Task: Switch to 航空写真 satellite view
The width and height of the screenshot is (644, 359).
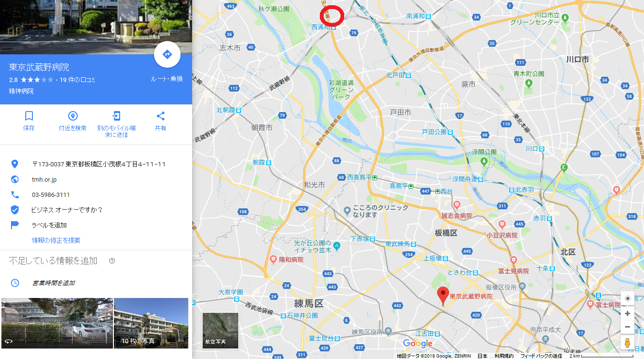Action: click(220, 330)
